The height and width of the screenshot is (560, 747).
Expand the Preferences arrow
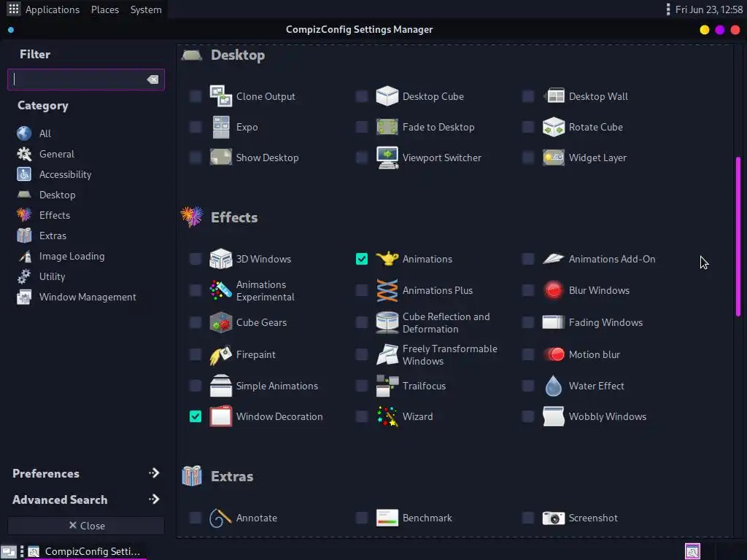(x=154, y=473)
